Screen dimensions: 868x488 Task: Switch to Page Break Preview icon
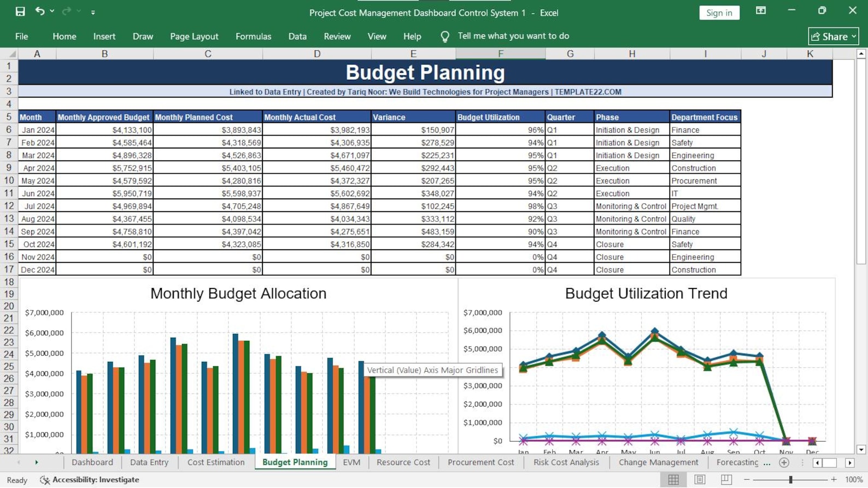(x=726, y=479)
